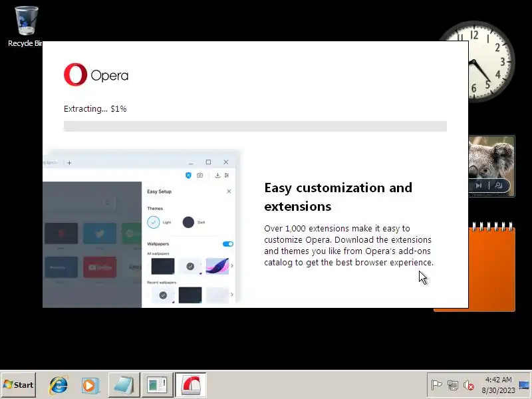Skip to next picture in slideshow gadget
Viewport: 532px width, 399px height.
point(479,186)
